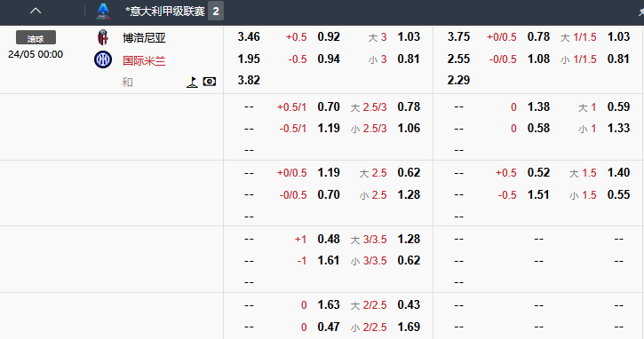Select the full-time draw odds 3.82
This screenshot has height=339, width=644.
(x=249, y=80)
